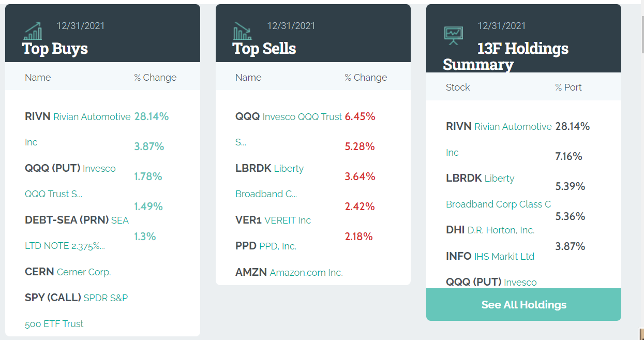Click % Port header in 13F Holdings

coord(568,87)
